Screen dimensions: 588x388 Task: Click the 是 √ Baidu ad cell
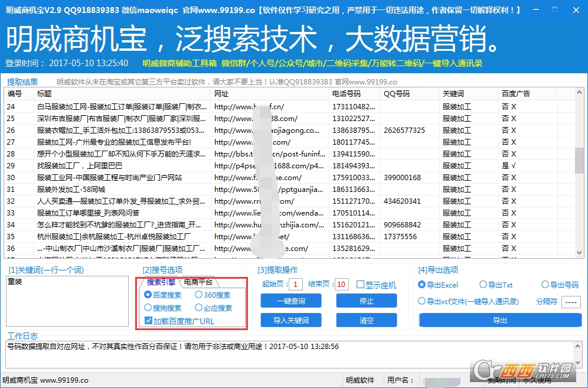(509, 166)
